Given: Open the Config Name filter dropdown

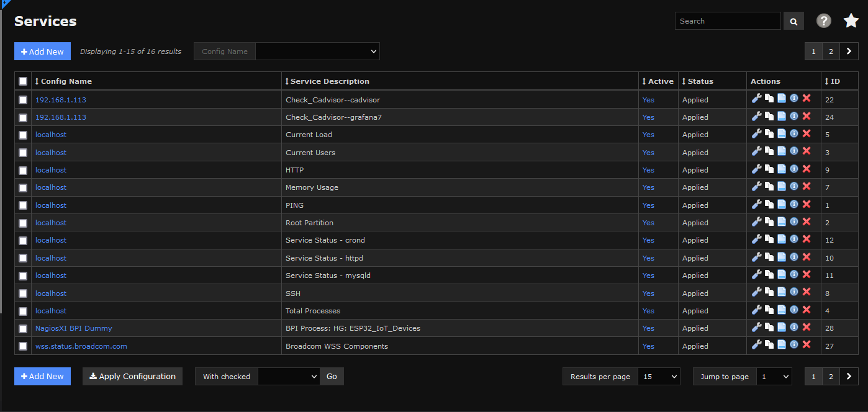Looking at the screenshot, I should coord(317,52).
